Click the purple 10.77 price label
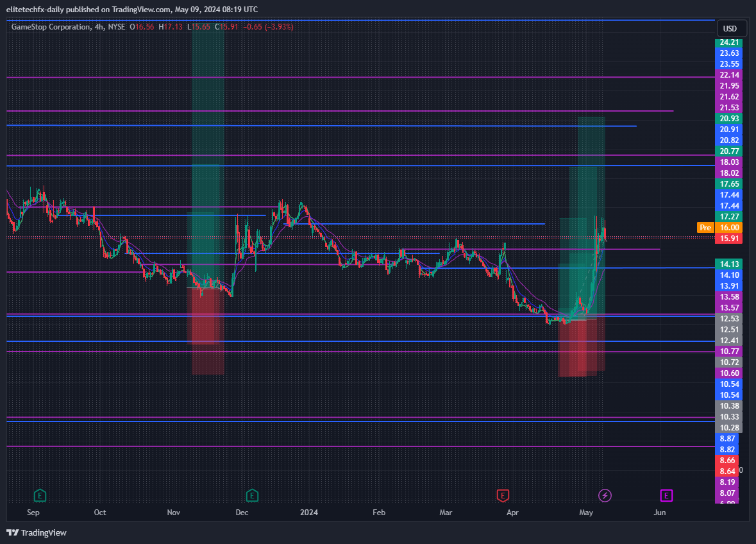 [x=729, y=351]
